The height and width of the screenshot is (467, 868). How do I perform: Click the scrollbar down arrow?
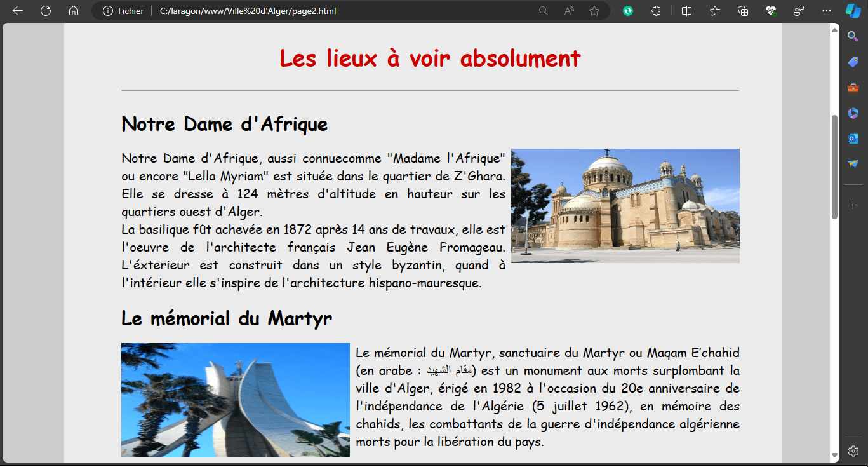tap(834, 456)
